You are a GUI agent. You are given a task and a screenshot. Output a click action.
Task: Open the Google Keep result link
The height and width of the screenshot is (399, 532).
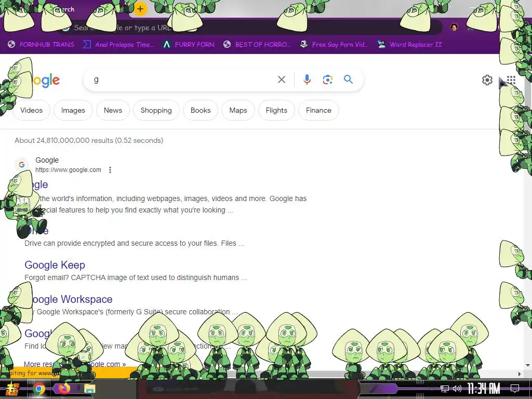55,265
